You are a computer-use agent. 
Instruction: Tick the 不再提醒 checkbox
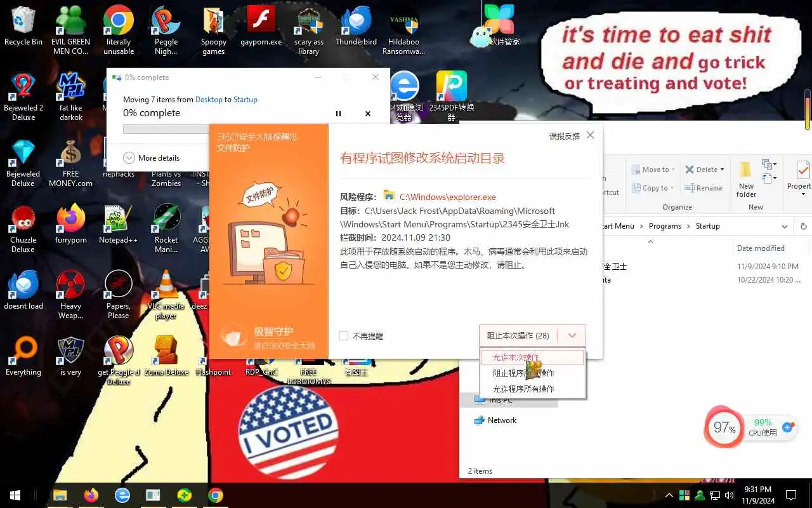click(344, 336)
